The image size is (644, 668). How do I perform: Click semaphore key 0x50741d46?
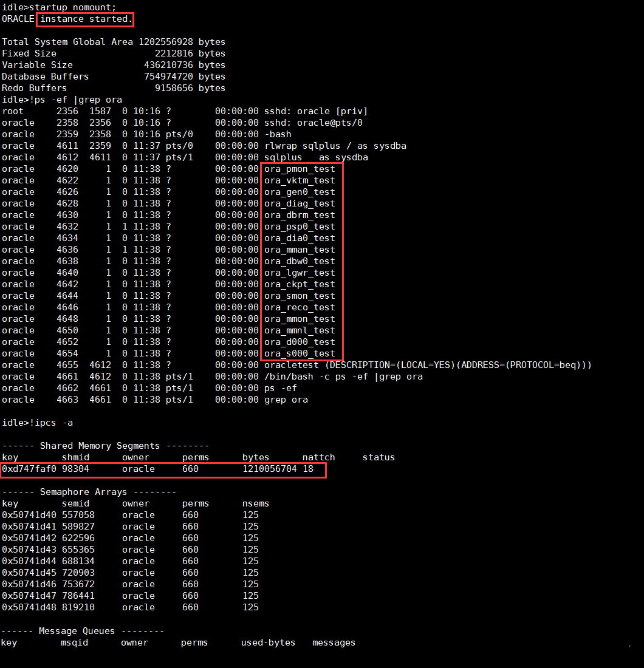pyautogui.click(x=29, y=584)
